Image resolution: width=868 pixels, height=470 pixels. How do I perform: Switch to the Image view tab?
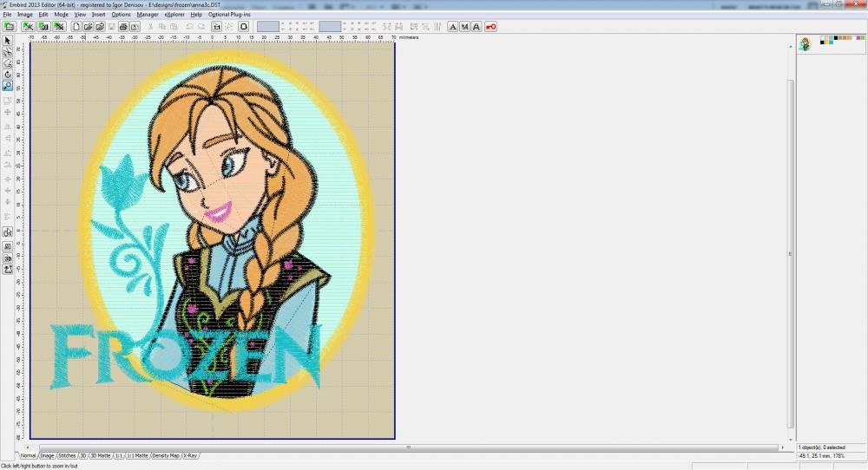point(48,455)
